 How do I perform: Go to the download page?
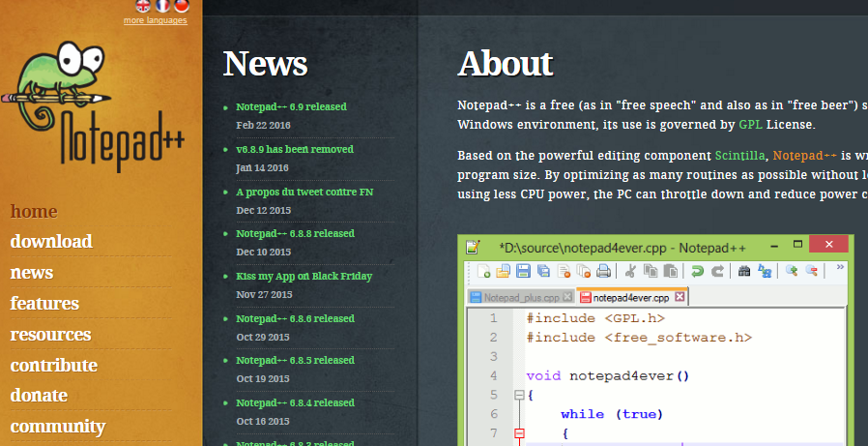[51, 241]
